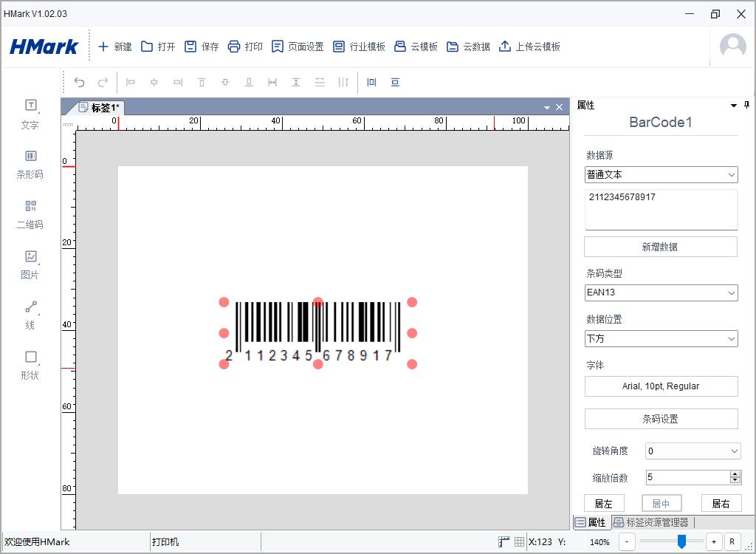This screenshot has width=756, height=554.
Task: Toggle grid display in status bar
Action: pos(519,541)
